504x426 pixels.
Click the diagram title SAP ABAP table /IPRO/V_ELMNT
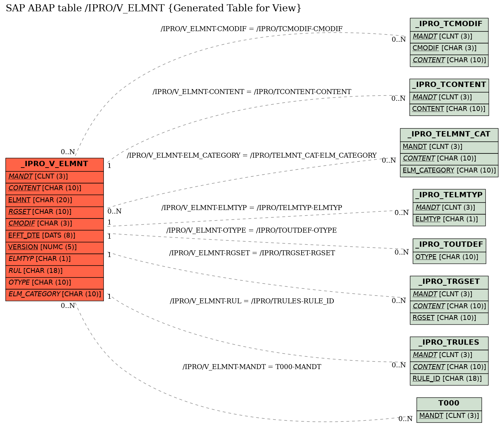pos(154,8)
